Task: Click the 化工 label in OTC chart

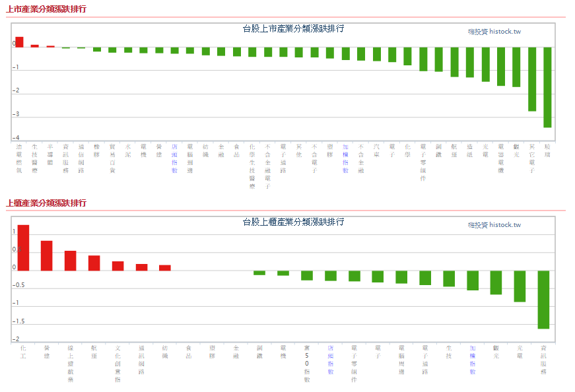Action: click(x=23, y=350)
